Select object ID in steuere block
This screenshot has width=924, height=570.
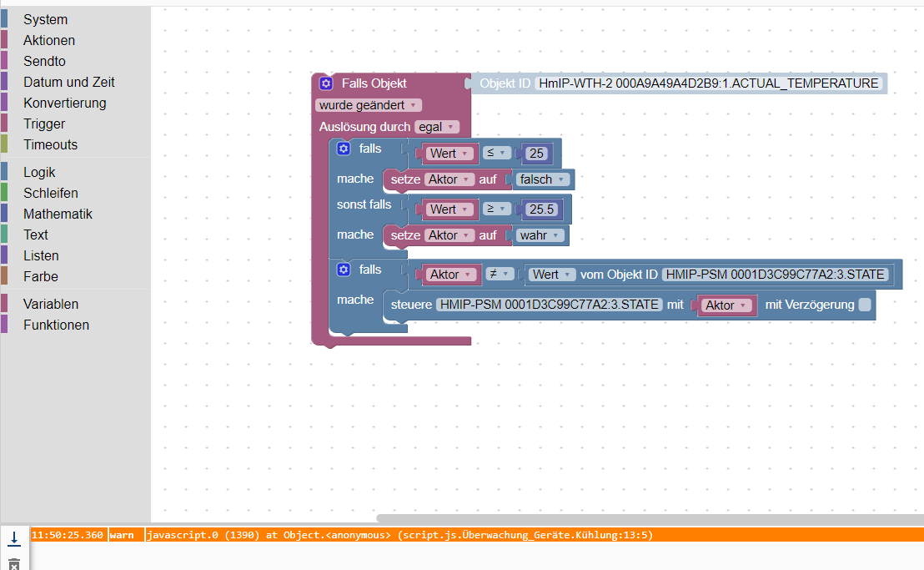click(550, 304)
